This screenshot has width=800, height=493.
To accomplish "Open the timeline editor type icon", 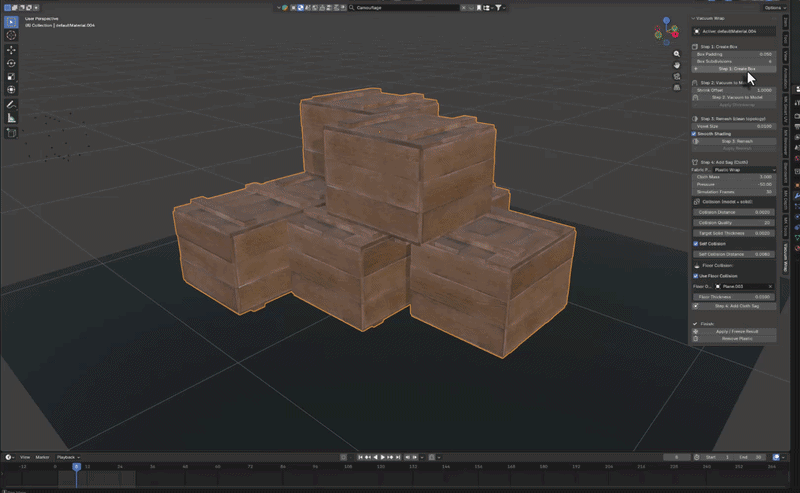I will click(x=9, y=457).
